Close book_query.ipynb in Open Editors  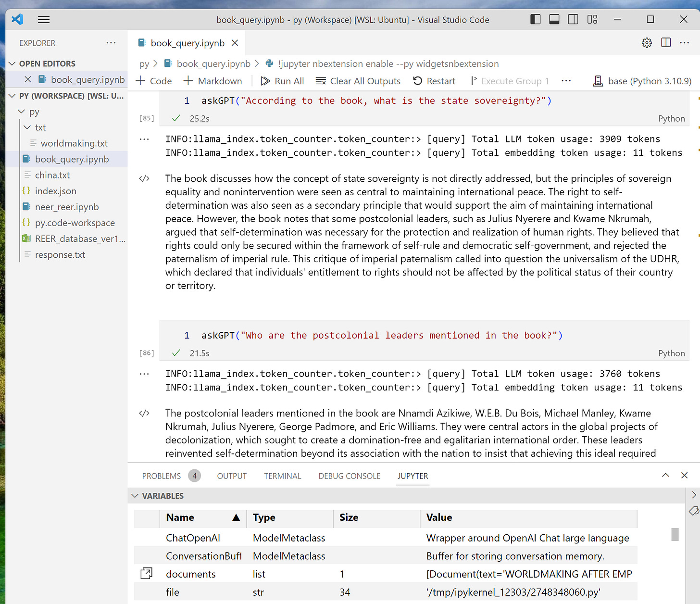click(28, 79)
